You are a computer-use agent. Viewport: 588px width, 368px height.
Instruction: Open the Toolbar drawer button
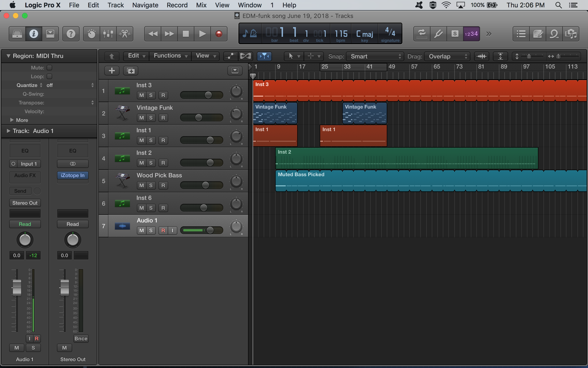pyautogui.click(x=50, y=34)
